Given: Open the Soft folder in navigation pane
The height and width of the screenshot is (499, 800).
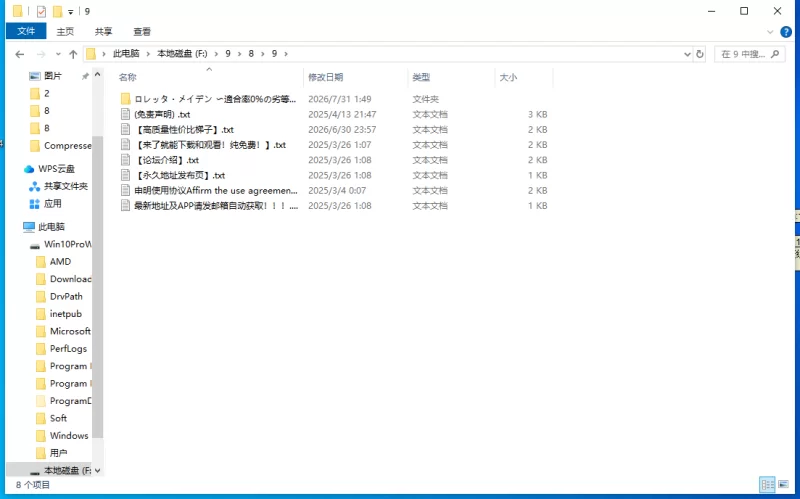Looking at the screenshot, I should (58, 418).
